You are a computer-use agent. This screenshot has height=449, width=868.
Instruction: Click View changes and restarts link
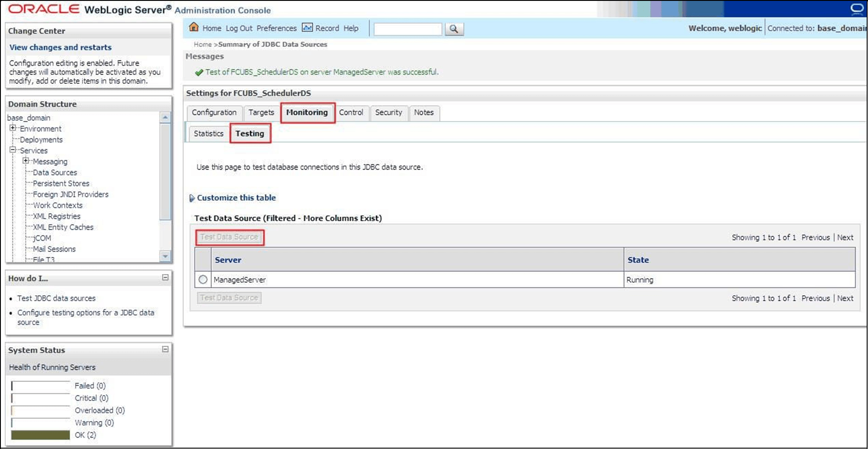point(61,47)
